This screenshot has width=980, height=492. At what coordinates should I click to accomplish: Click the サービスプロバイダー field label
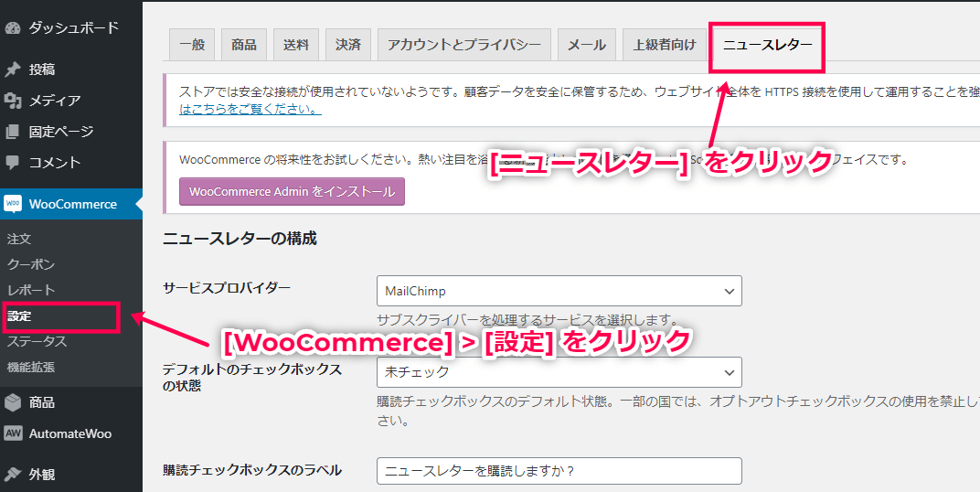click(227, 287)
